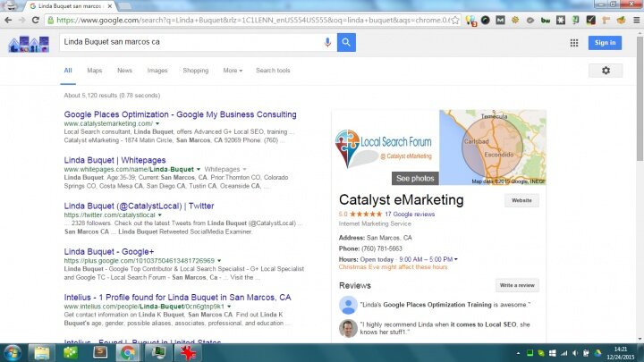Click the black circular gauge extension icon
The height and width of the screenshot is (362, 644).
click(x=486, y=20)
